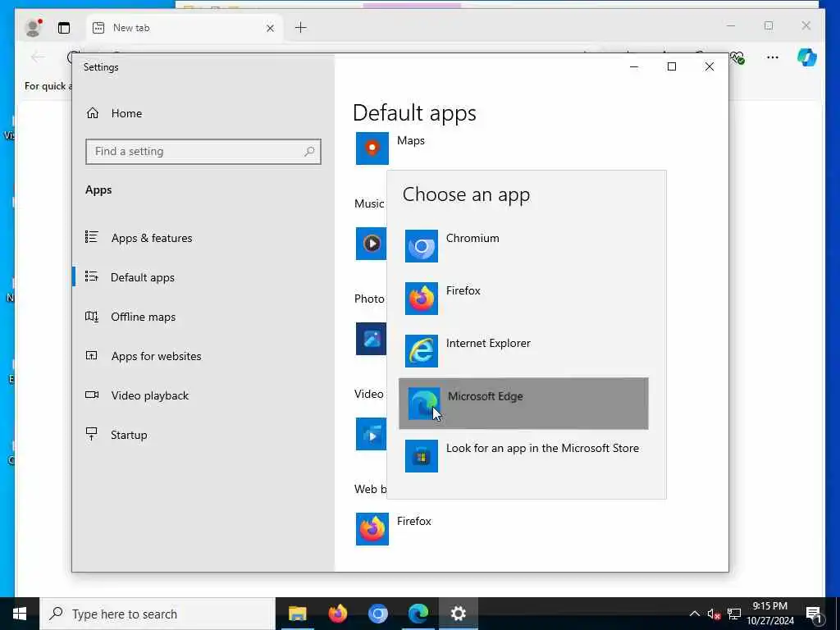The height and width of the screenshot is (630, 840).
Task: Go to Apps & features
Action: [203, 238]
